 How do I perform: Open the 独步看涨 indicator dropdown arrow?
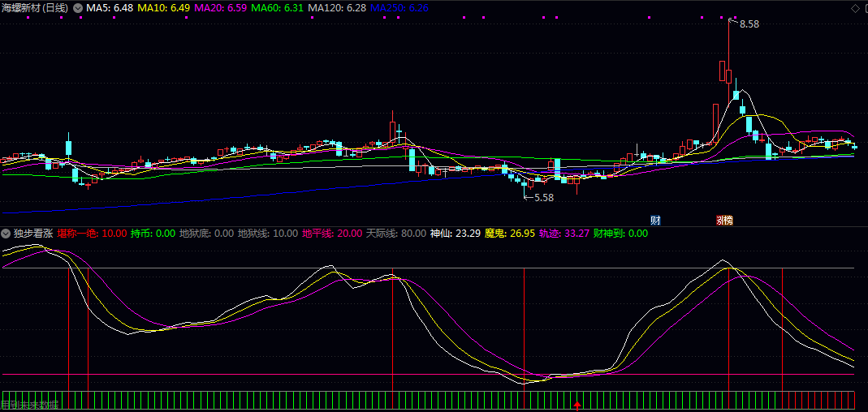[x=6, y=234]
